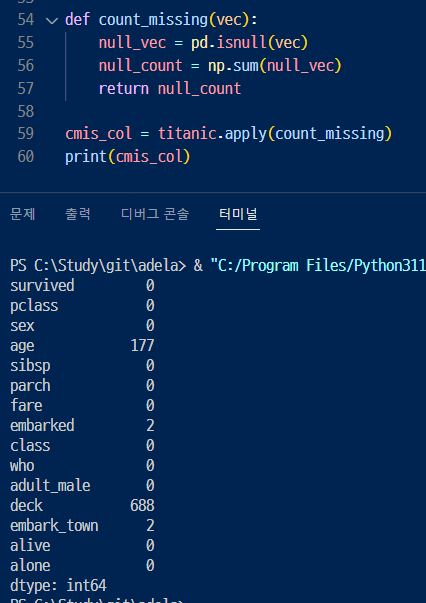Viewport: 426px width, 603px height.
Task: Open the 디버그 콘솔 tab
Action: tap(155, 214)
